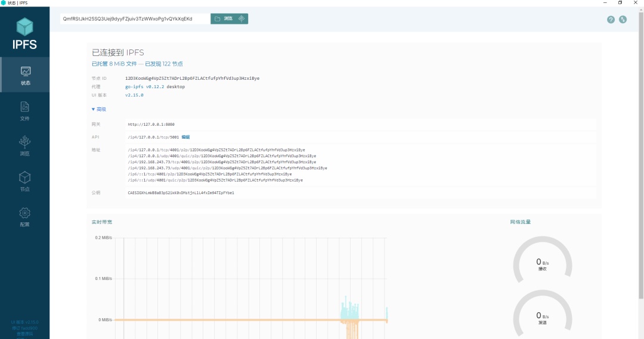Open the UI version v2.15.0 link

(x=134, y=95)
